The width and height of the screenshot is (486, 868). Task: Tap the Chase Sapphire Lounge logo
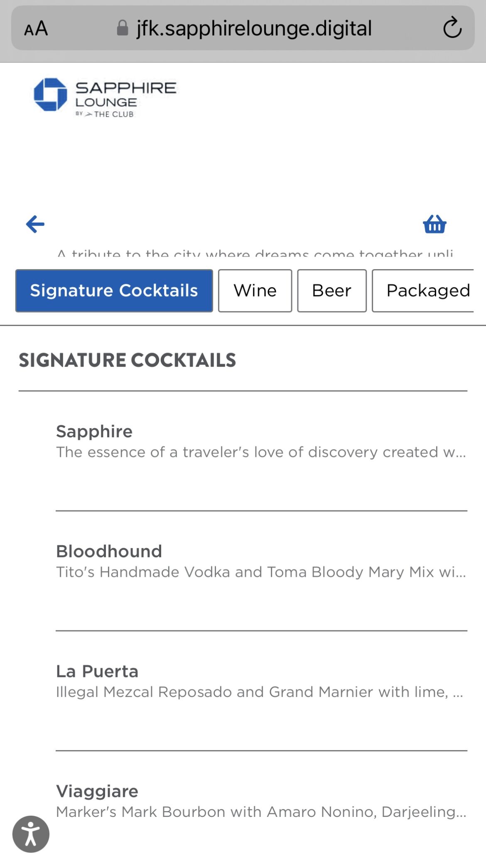[105, 97]
